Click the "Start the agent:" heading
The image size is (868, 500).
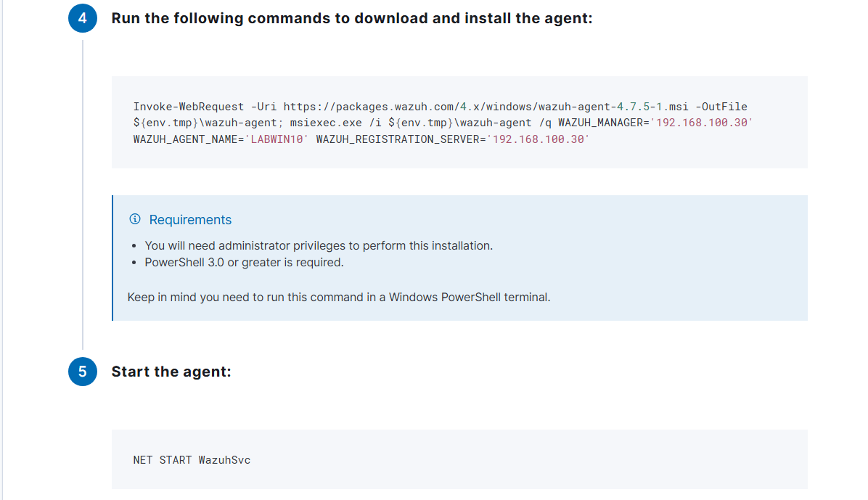coord(171,372)
